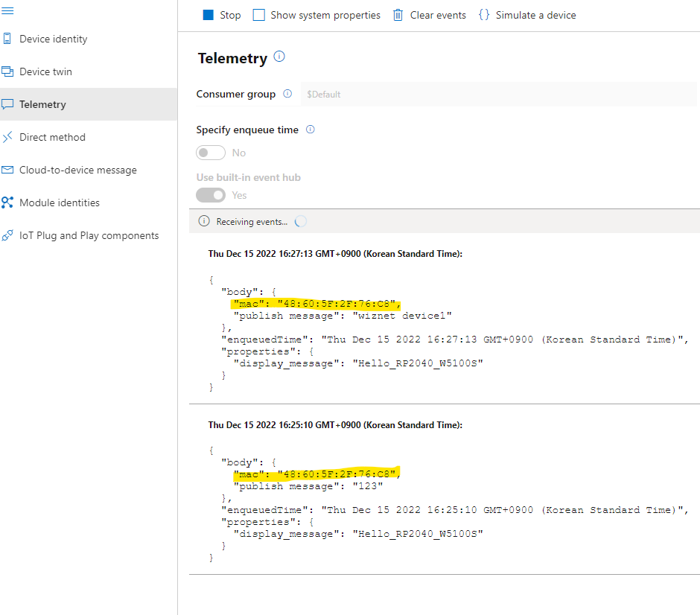Image resolution: width=700 pixels, height=615 pixels.
Task: Open IoT Plug and Play components
Action: [89, 235]
